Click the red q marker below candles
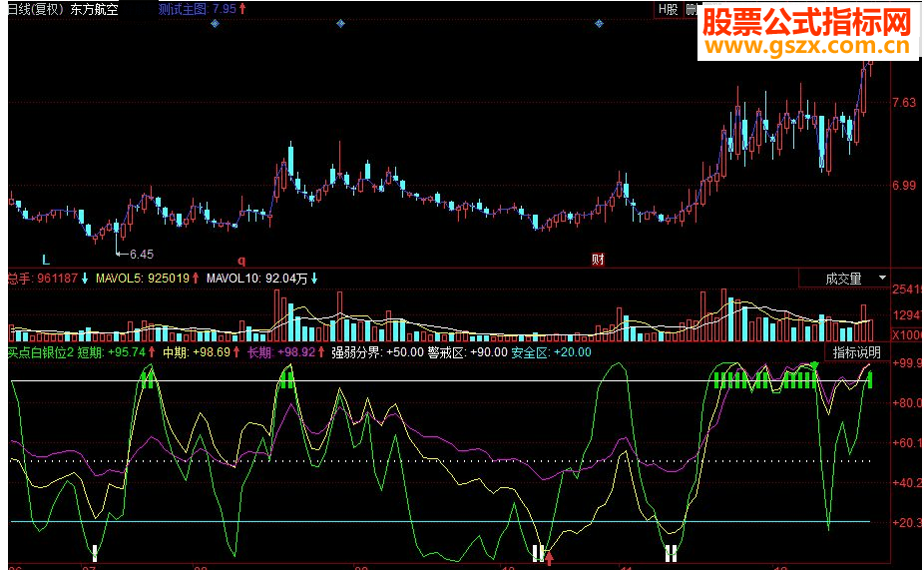The image size is (924, 570). (x=238, y=260)
